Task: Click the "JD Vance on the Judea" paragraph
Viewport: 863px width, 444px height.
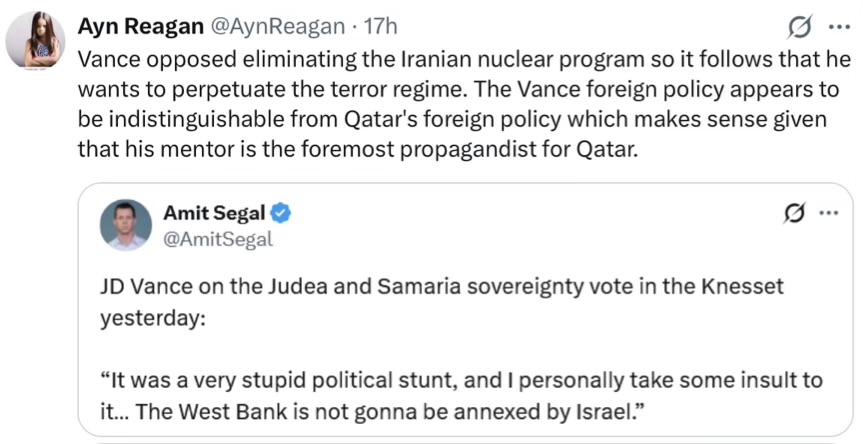Action: (x=441, y=287)
